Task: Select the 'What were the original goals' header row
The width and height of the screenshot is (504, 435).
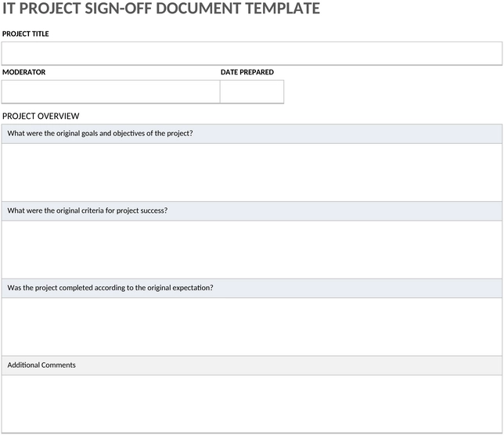Action: (252, 134)
